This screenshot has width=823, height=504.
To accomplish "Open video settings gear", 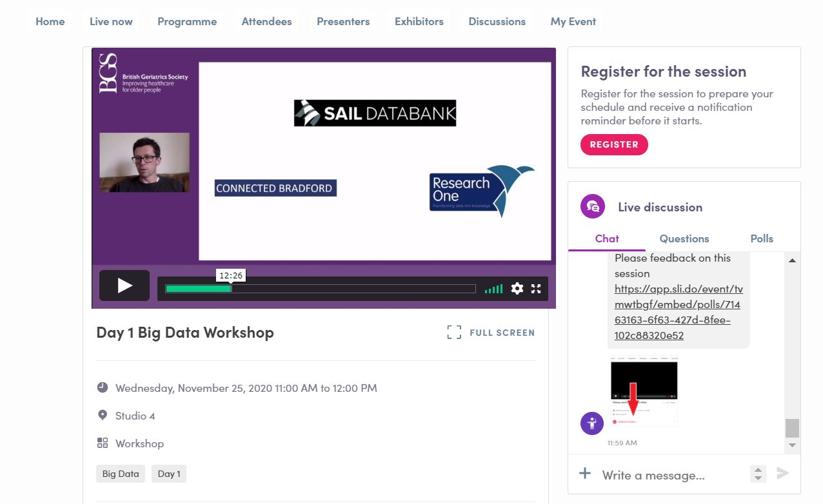I will coord(517,289).
